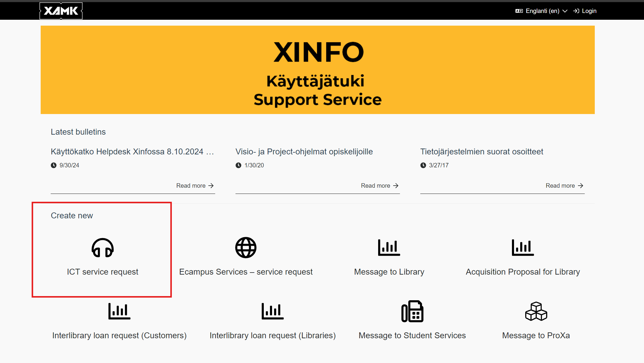Viewport: 644px width, 363px height.
Task: Click the headset ICT service request icon
Action: tap(103, 248)
